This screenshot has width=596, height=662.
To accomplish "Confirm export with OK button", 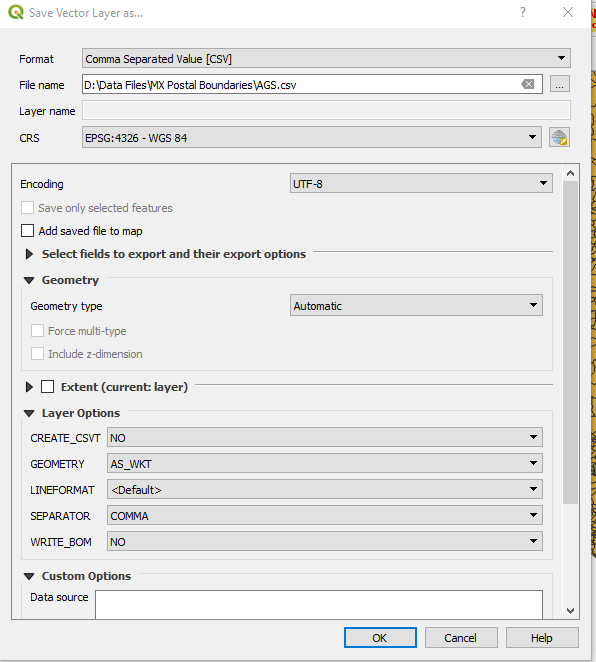I will 380,638.
